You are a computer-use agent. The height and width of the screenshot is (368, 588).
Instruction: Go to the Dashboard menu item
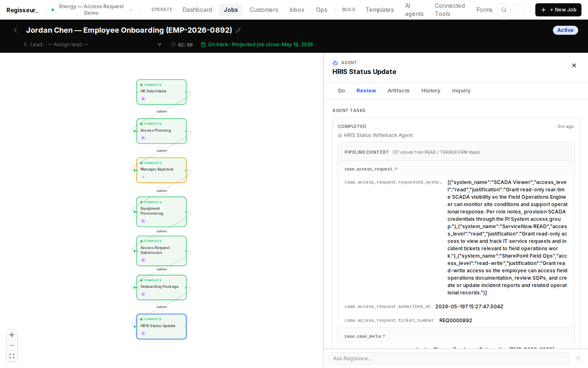197,10
